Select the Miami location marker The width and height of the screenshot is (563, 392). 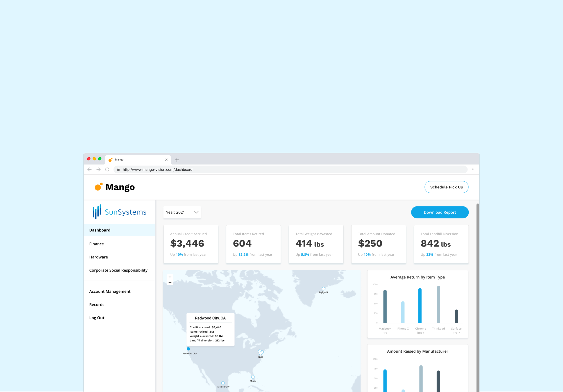(253, 377)
